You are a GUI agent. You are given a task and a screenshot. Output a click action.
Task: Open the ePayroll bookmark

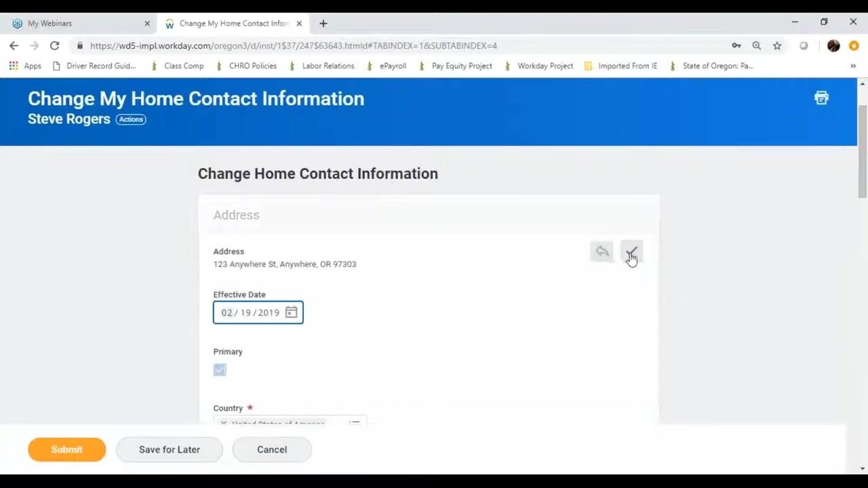[x=386, y=66]
